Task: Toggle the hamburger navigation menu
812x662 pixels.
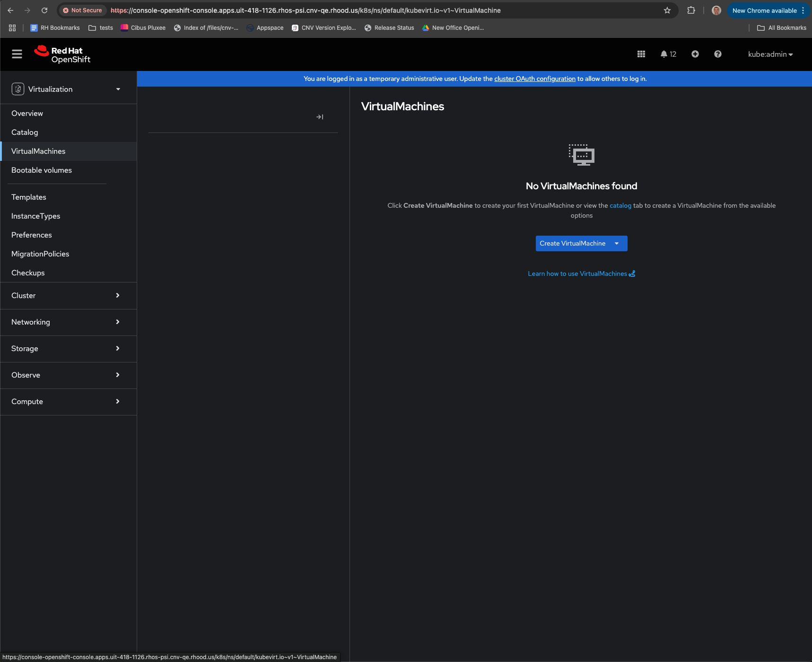Action: click(17, 54)
